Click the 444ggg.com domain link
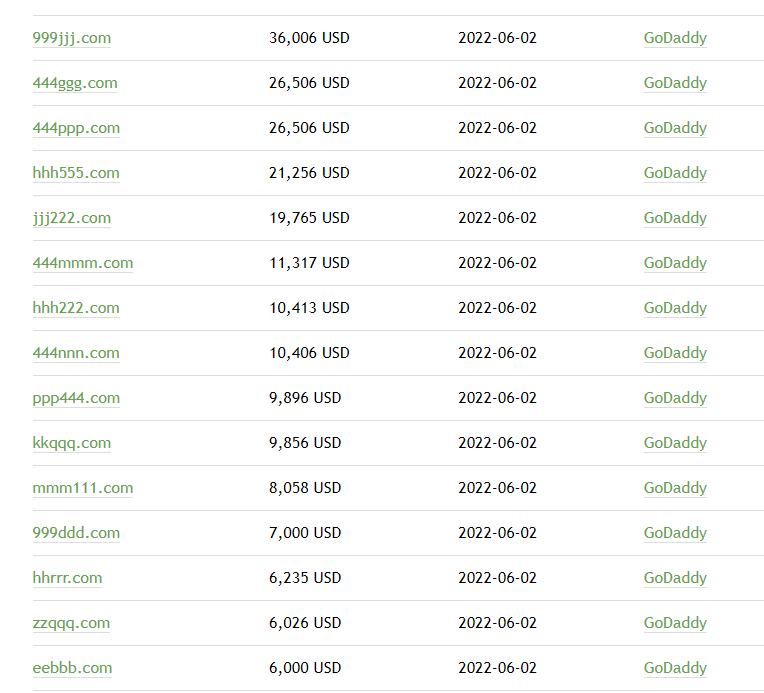This screenshot has width=764, height=693. tap(74, 83)
